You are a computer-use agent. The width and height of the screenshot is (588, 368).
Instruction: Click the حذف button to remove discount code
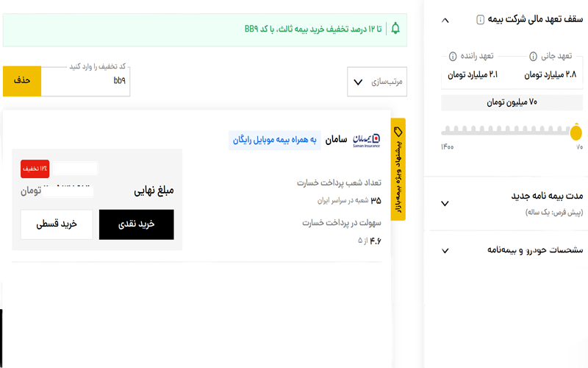tap(22, 81)
